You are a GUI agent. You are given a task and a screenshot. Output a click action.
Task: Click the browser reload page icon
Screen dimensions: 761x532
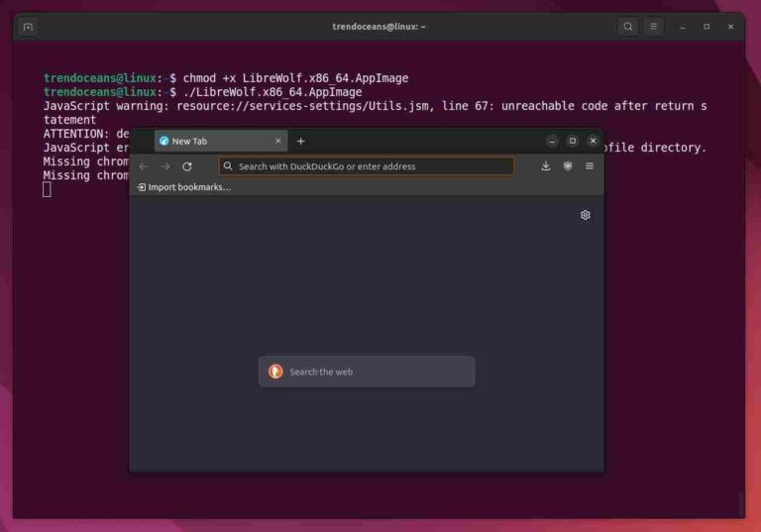[187, 166]
